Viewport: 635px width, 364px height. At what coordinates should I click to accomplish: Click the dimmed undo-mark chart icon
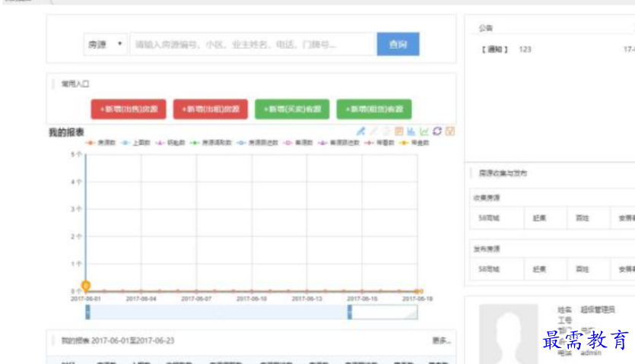click(x=373, y=131)
